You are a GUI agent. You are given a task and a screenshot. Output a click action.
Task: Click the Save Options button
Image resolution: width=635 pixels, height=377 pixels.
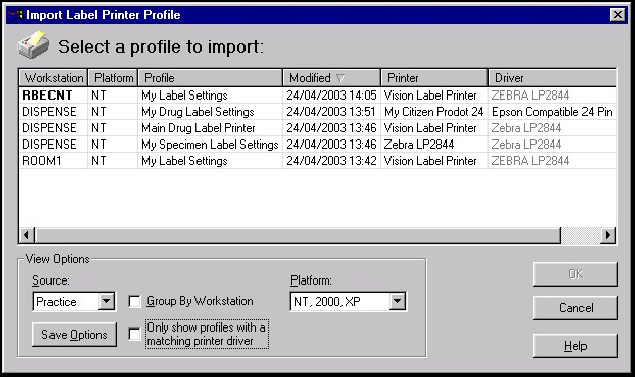(74, 334)
